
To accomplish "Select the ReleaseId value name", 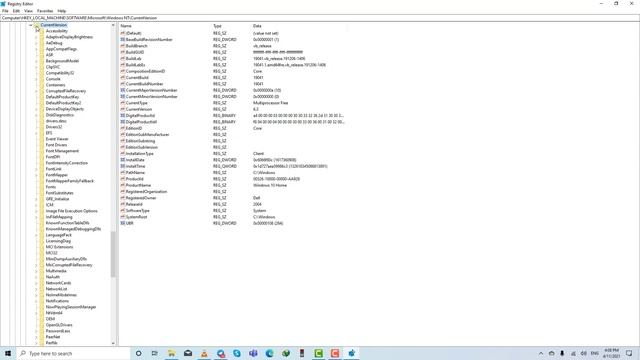I will [134, 204].
